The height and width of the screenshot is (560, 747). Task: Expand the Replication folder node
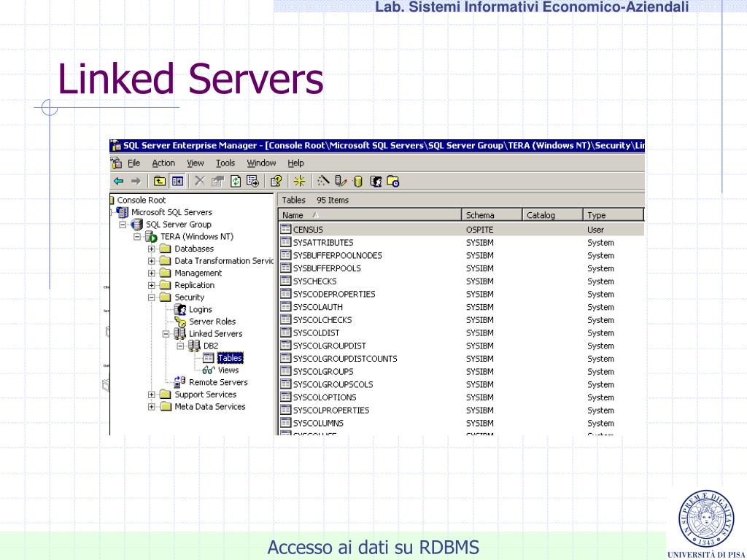(x=152, y=285)
